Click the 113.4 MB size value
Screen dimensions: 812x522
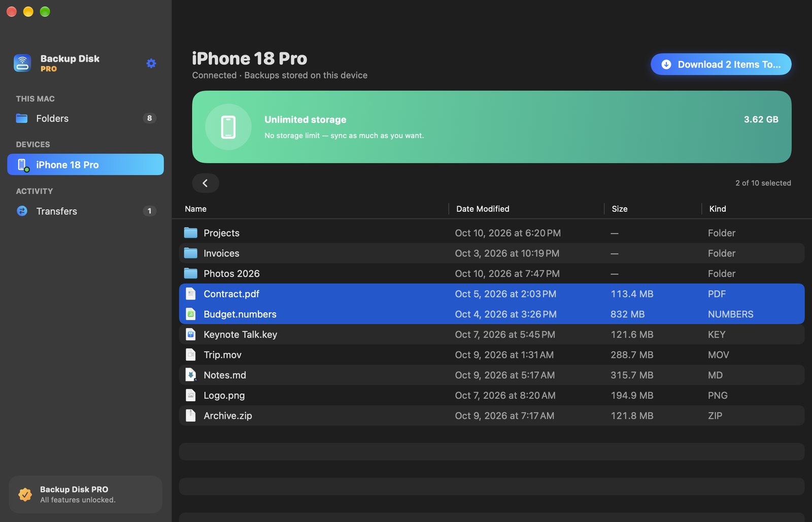(632, 294)
